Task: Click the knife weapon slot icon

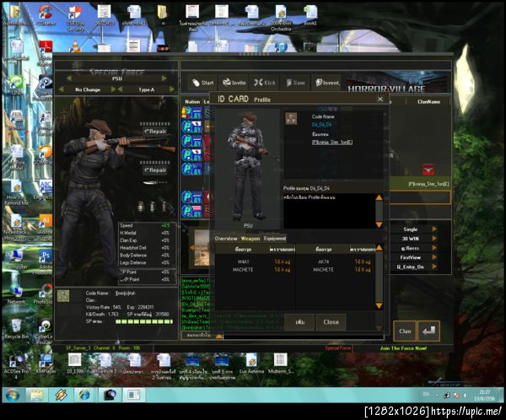Action: (155, 183)
